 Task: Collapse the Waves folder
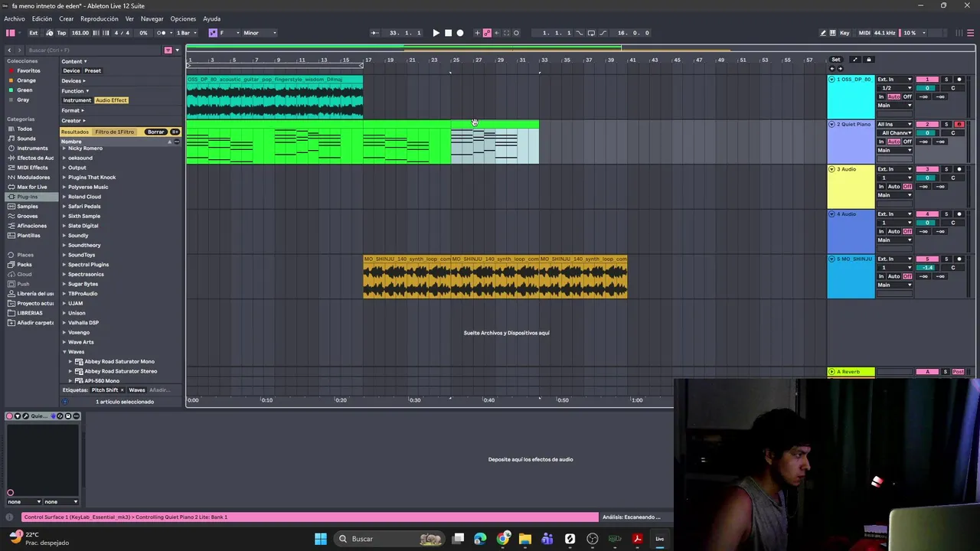click(x=64, y=351)
